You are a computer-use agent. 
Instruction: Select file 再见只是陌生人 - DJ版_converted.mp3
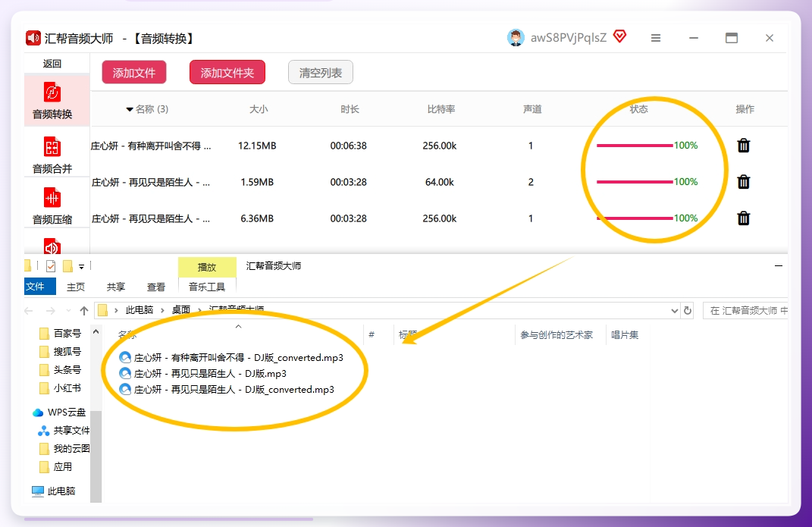click(x=226, y=389)
